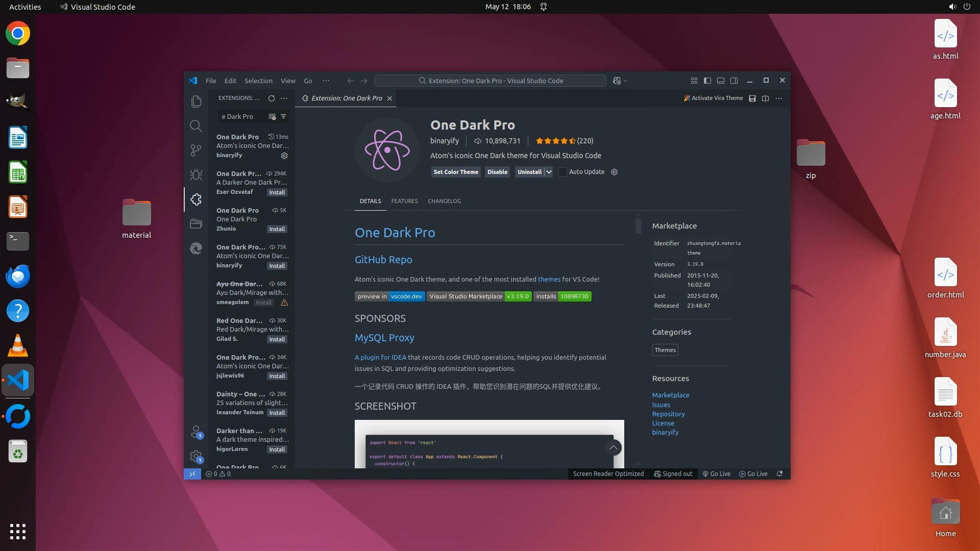980x551 pixels.
Task: Open Accounts icon in activity bar
Action: click(196, 432)
